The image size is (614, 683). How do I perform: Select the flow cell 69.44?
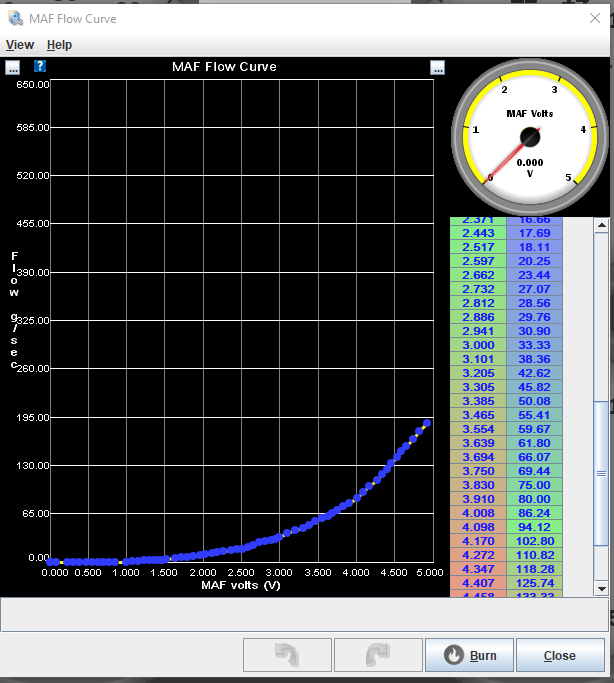click(534, 471)
